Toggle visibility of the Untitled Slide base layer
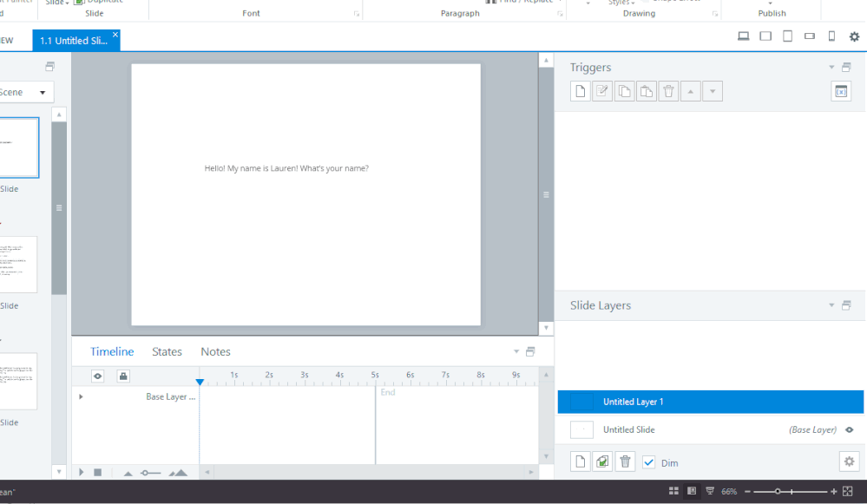The height and width of the screenshot is (504, 867). coord(849,429)
